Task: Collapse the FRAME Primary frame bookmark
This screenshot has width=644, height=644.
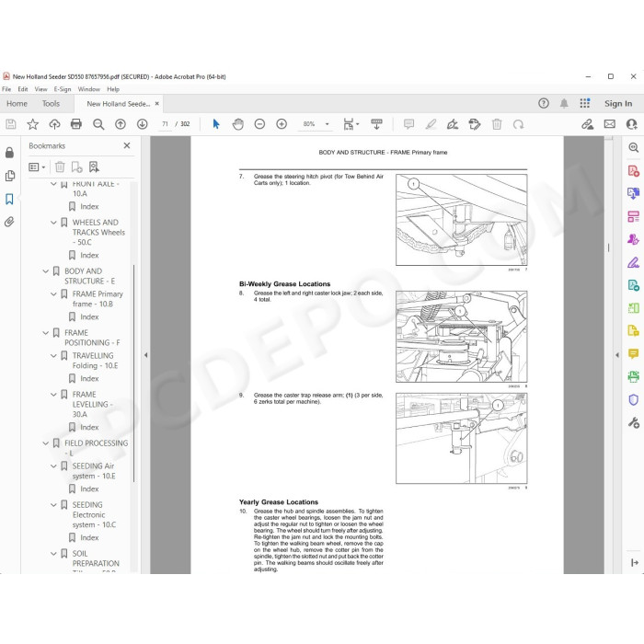Action: pos(53,294)
